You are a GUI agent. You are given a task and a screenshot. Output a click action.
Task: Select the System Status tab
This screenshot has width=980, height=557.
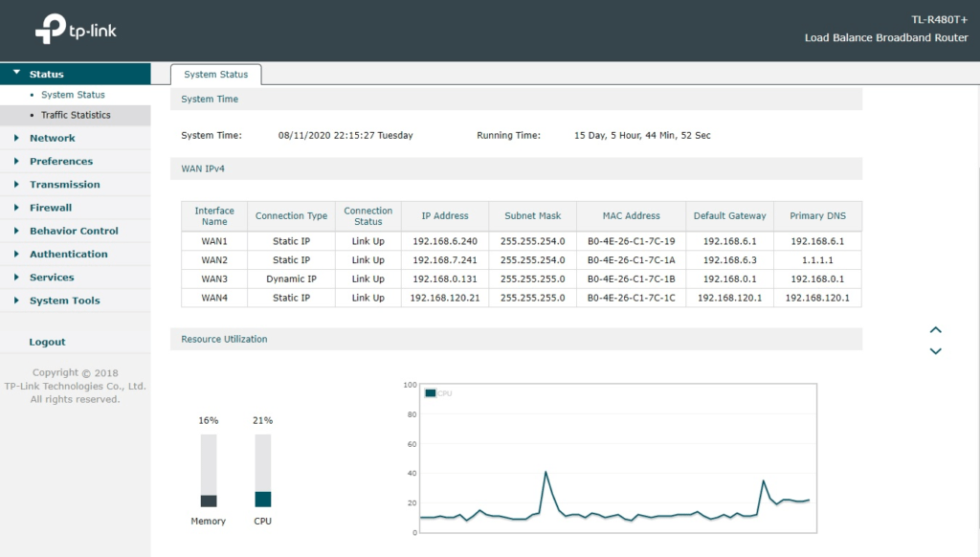point(215,75)
